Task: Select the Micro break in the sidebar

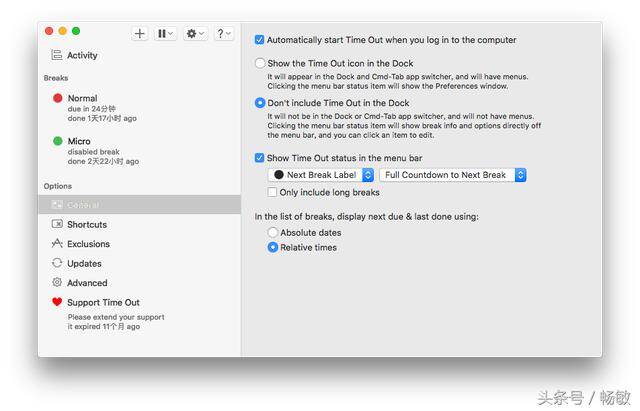Action: [x=139, y=151]
